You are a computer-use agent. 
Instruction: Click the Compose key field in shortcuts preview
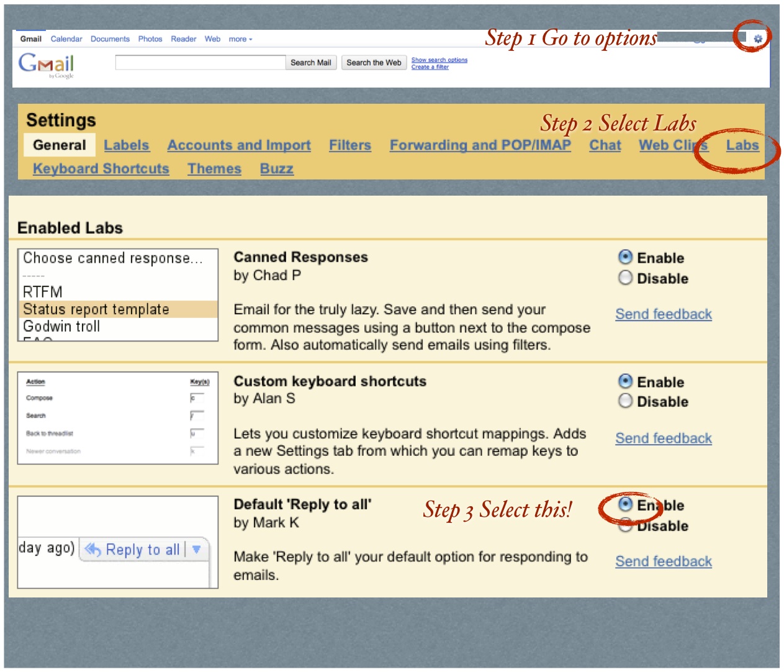197,398
